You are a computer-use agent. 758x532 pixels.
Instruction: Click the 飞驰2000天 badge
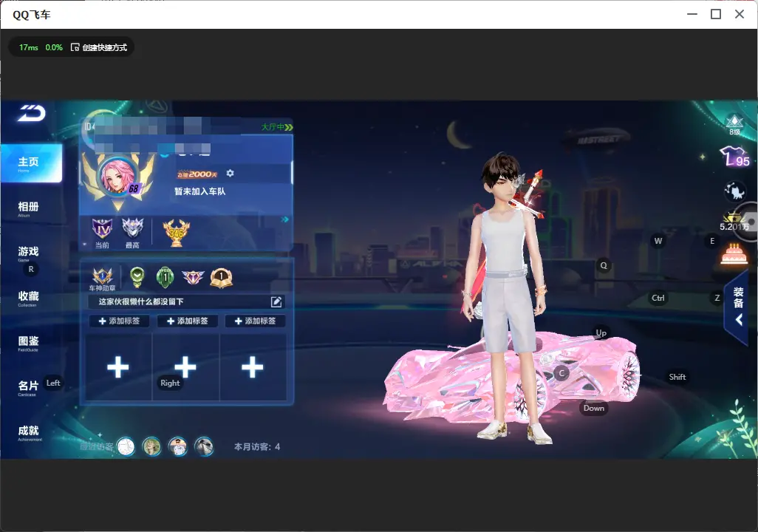click(197, 174)
